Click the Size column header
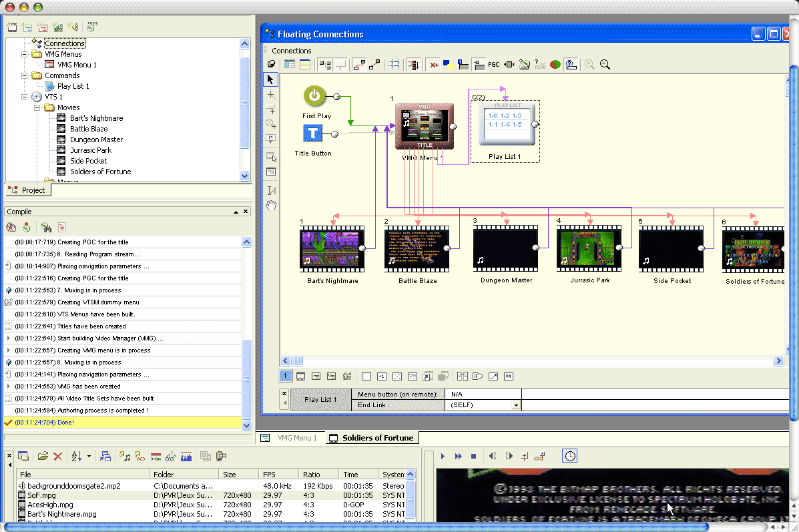 (x=240, y=475)
